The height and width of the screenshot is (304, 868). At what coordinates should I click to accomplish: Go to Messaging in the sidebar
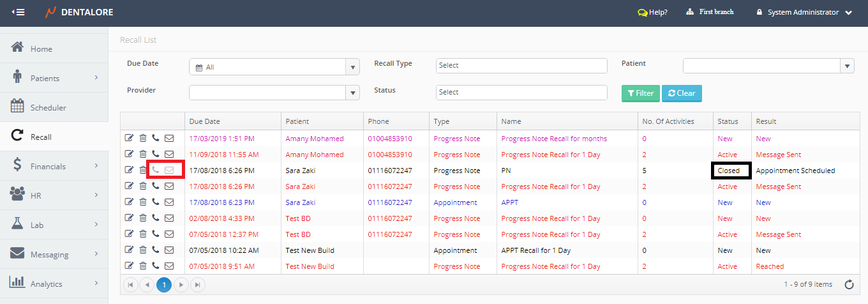[x=49, y=254]
